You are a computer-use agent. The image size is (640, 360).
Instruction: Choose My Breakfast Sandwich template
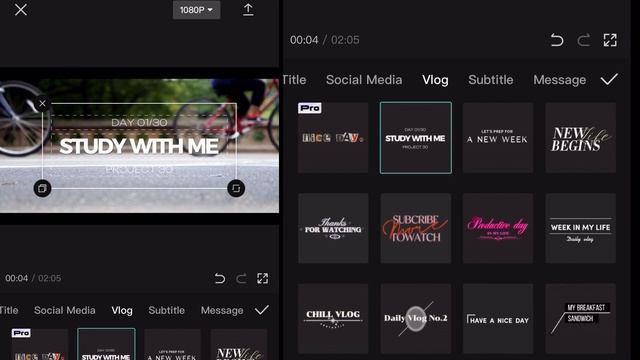coord(581,318)
